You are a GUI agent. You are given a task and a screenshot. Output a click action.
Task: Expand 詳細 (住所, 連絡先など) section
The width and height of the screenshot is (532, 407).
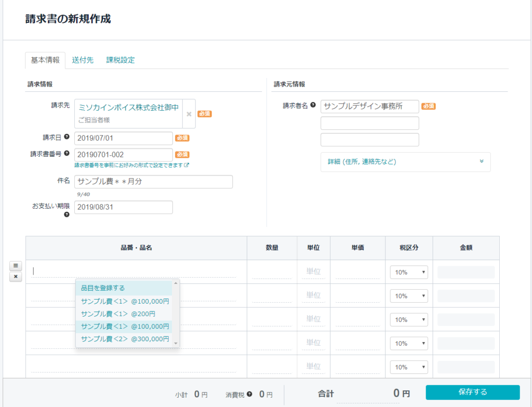[405, 162]
